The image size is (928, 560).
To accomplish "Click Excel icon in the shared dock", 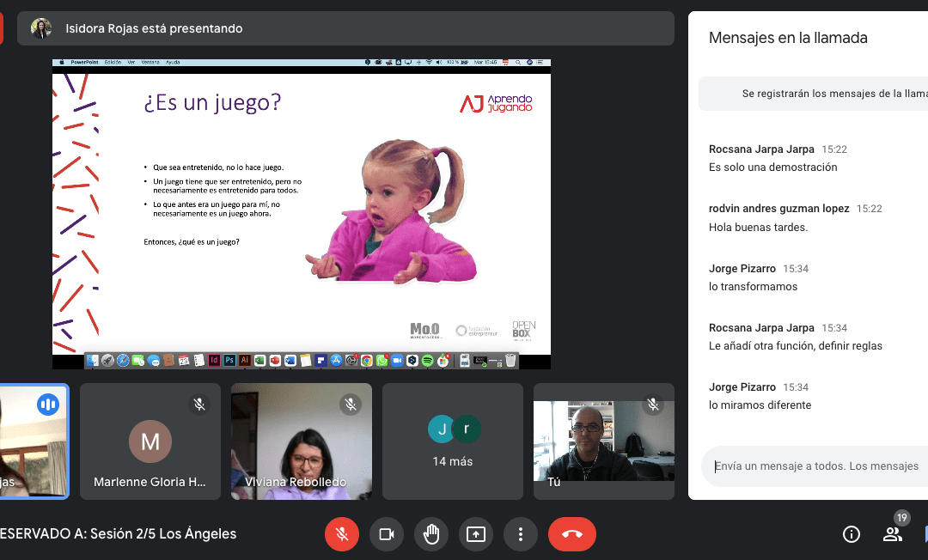I will [x=259, y=360].
